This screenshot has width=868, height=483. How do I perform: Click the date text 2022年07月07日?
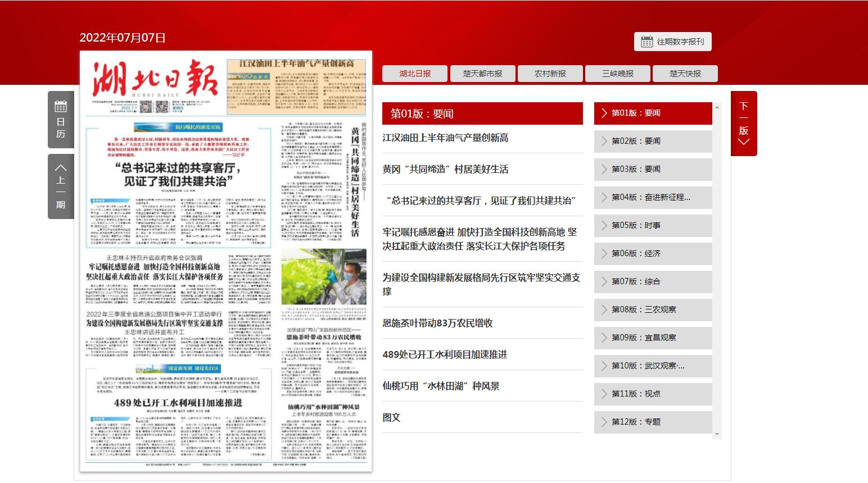point(123,38)
